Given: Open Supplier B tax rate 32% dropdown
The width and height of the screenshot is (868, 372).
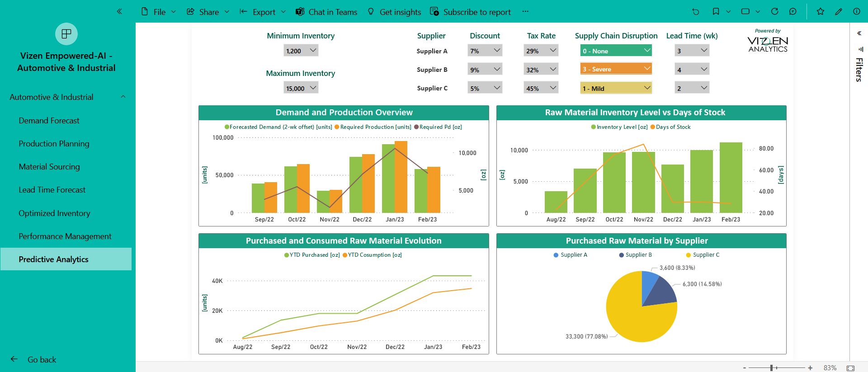Looking at the screenshot, I should click(541, 70).
